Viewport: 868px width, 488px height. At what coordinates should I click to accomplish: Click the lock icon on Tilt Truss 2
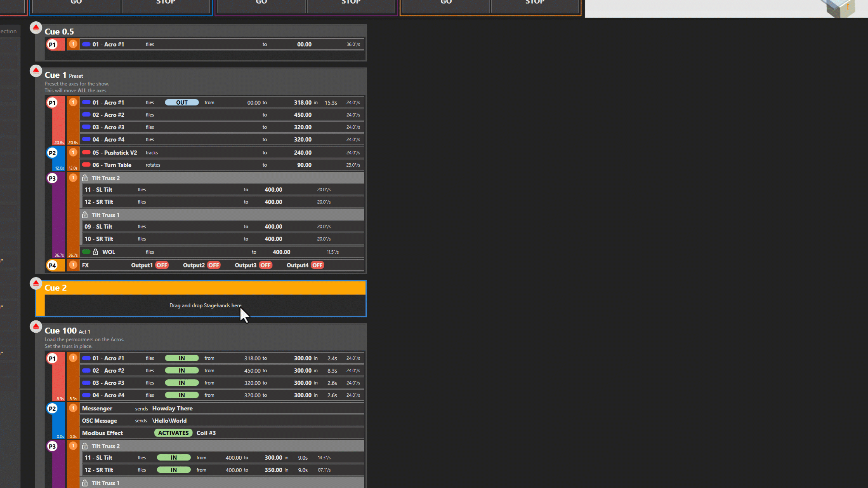point(85,178)
